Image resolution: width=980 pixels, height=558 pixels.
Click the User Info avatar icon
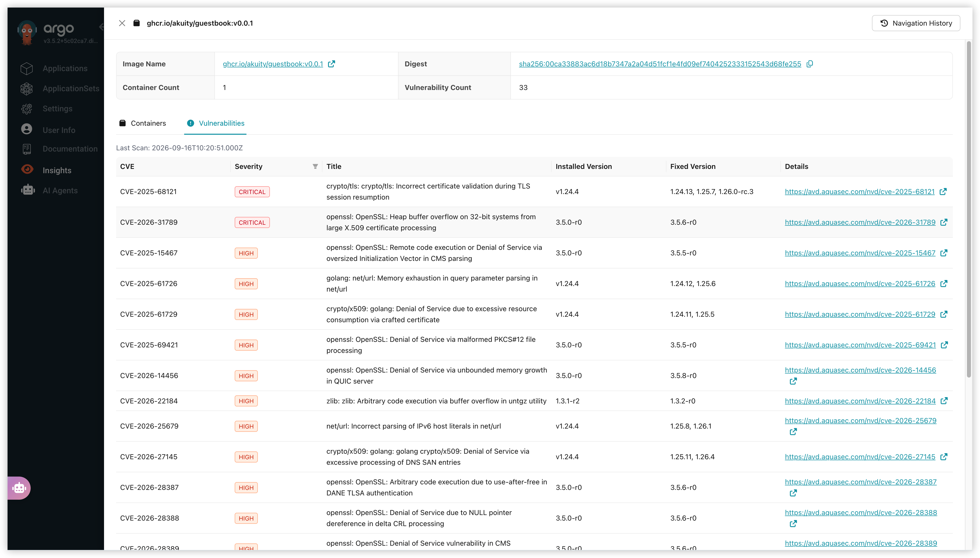[27, 129]
